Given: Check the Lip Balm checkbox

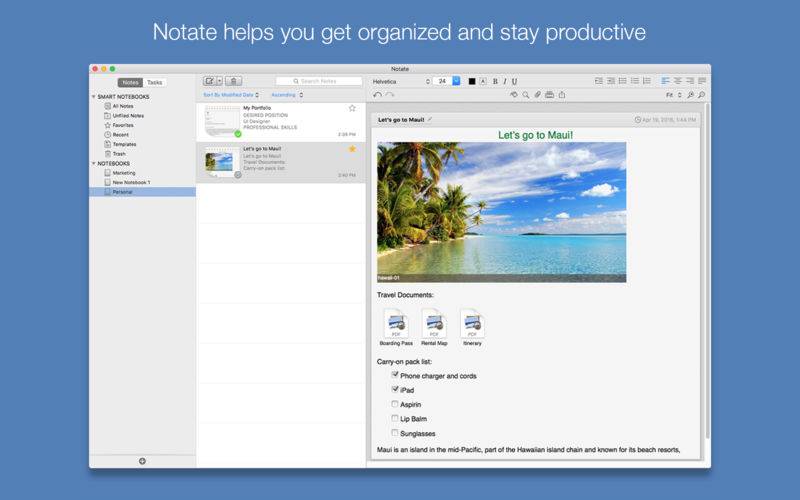Looking at the screenshot, I should (x=395, y=418).
